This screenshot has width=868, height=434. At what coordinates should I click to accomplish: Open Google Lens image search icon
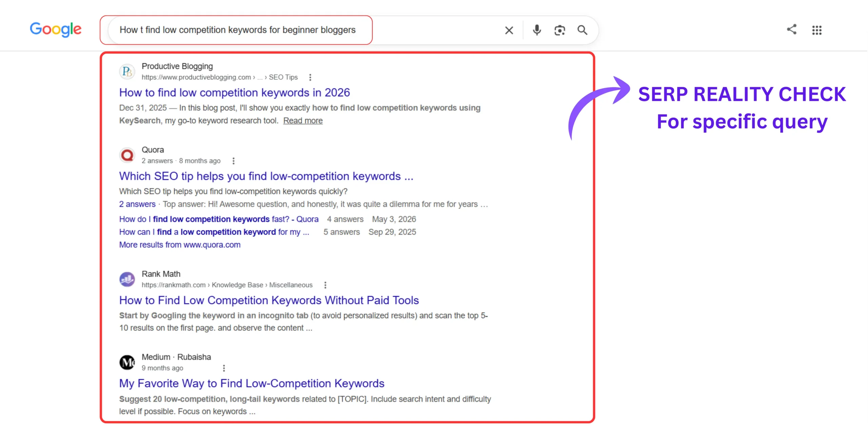pyautogui.click(x=559, y=30)
